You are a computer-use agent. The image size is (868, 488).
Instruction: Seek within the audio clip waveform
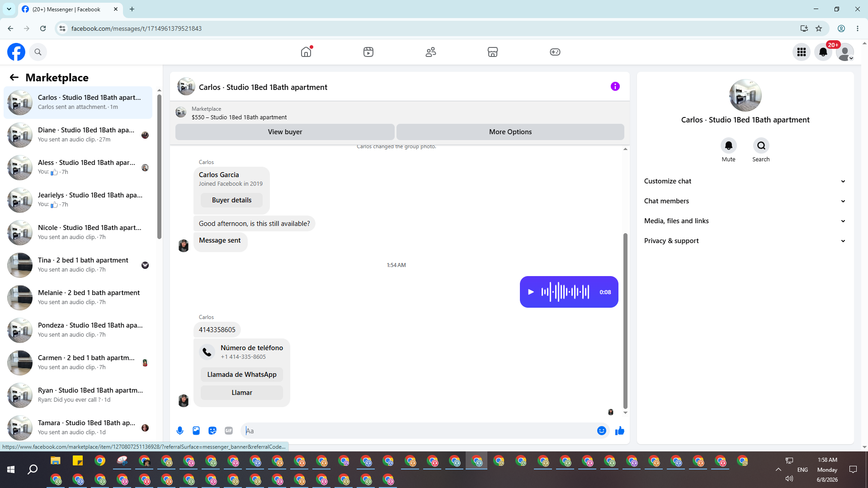pos(566,292)
